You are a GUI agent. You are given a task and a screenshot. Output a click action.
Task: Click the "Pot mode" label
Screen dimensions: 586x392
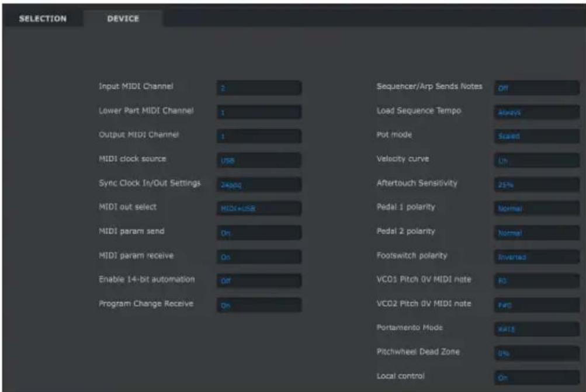pos(394,134)
